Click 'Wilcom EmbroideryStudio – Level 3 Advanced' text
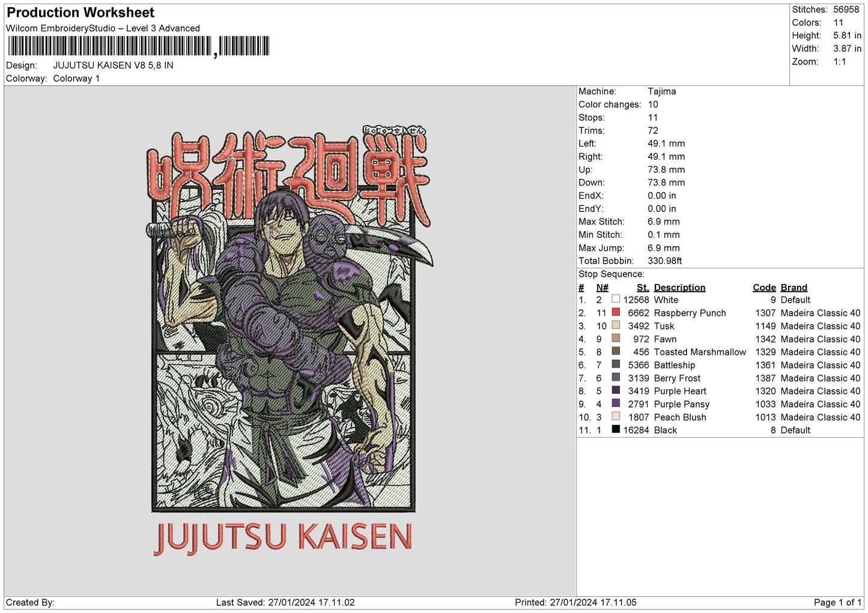The image size is (868, 613). 103,28
